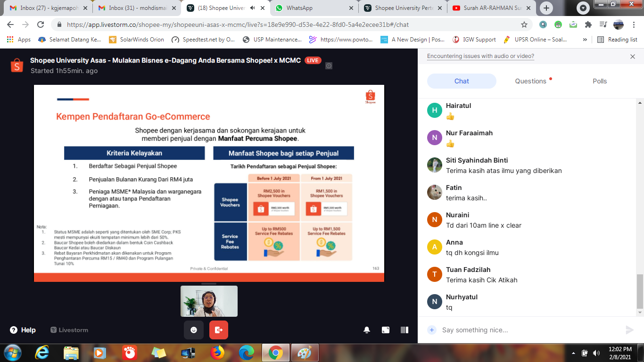Open a new browser tab
644x362 pixels.
(x=546, y=8)
